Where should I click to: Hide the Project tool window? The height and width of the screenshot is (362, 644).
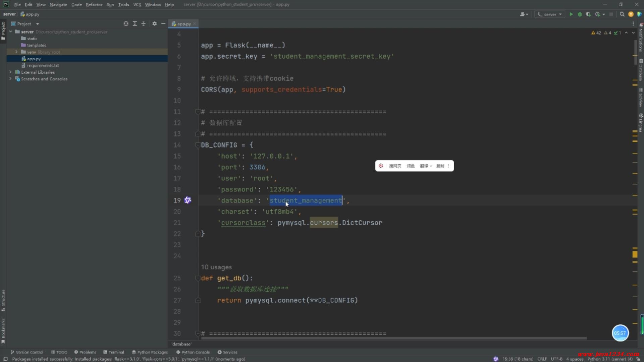click(163, 24)
